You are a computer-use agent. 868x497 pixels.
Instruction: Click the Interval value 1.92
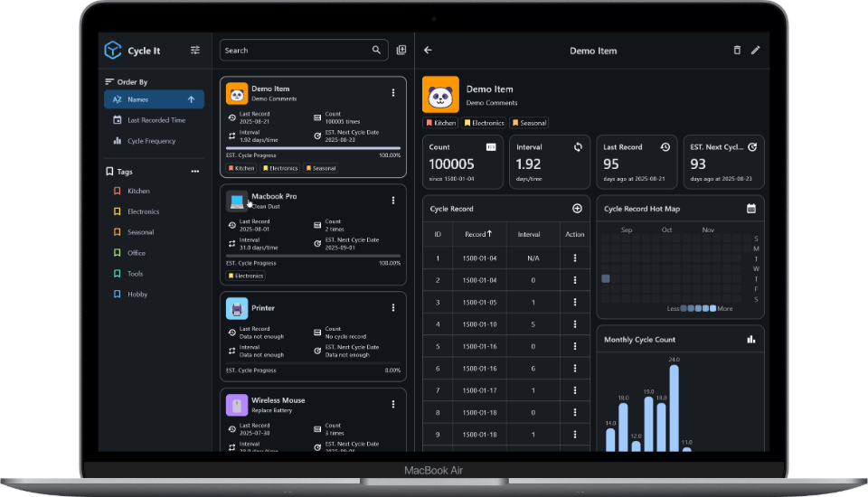528,164
